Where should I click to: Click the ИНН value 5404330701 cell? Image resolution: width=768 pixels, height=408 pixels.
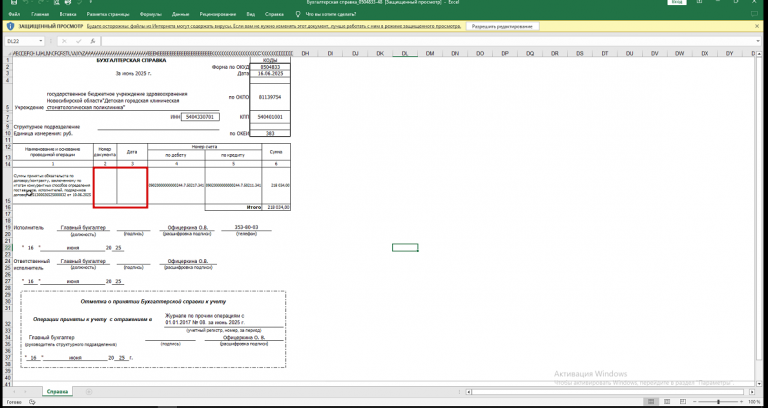pyautogui.click(x=200, y=117)
